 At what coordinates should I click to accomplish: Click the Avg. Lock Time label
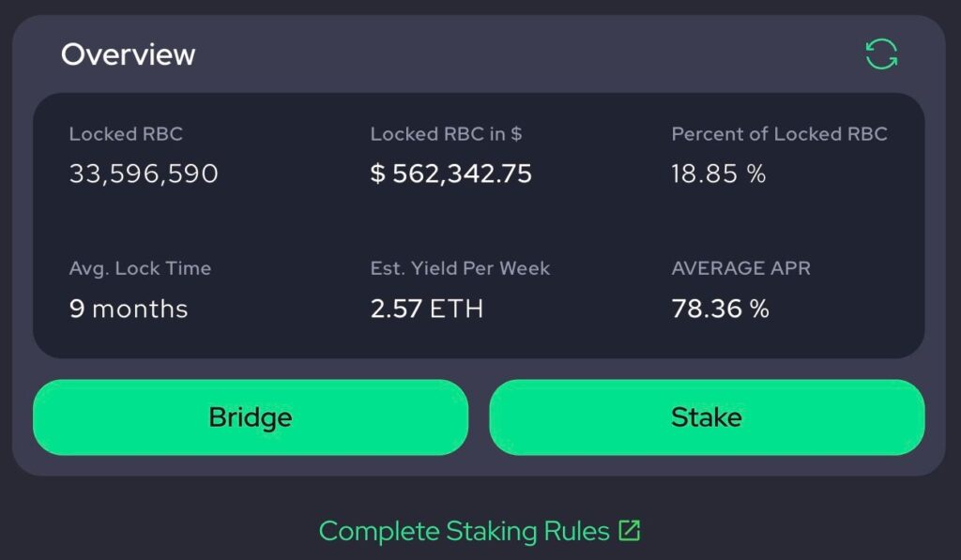click(140, 268)
